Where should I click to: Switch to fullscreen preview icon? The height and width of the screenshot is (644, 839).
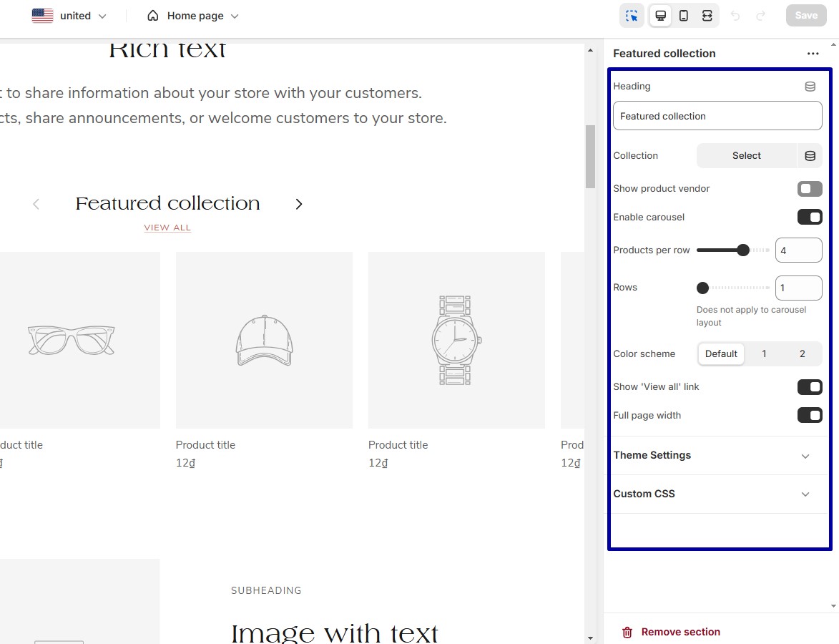coord(707,16)
